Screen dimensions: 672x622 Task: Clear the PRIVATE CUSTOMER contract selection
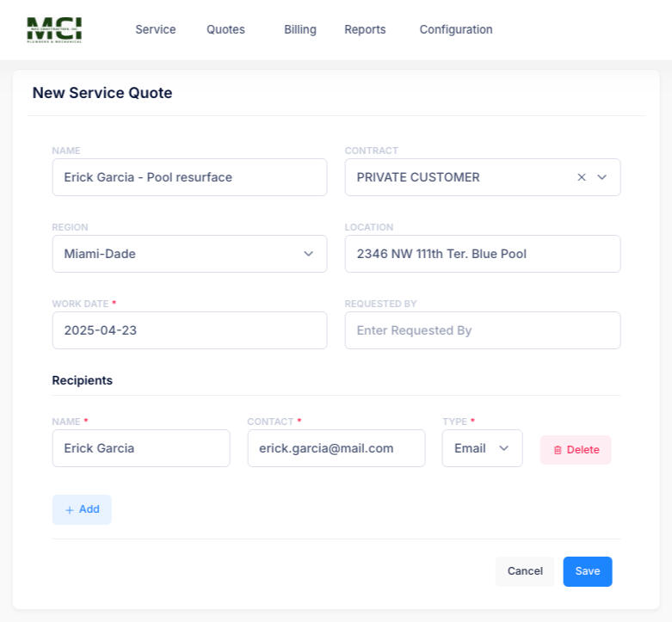[x=582, y=177]
